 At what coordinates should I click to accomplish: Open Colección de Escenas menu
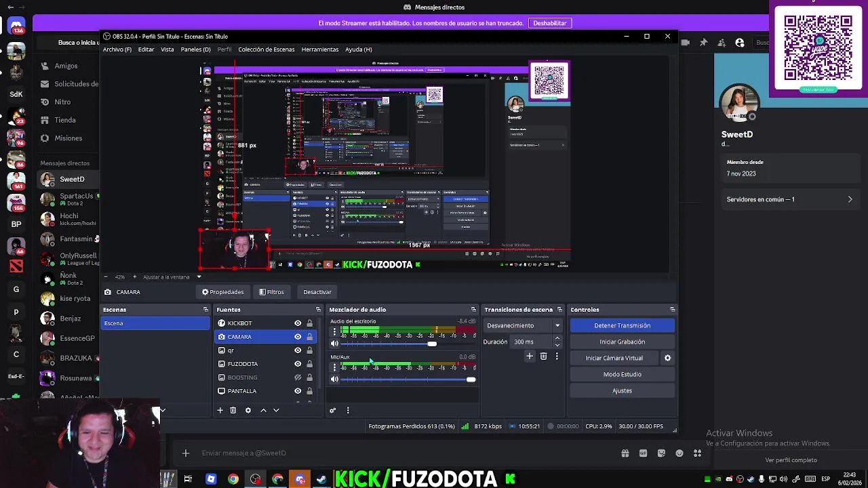[267, 49]
